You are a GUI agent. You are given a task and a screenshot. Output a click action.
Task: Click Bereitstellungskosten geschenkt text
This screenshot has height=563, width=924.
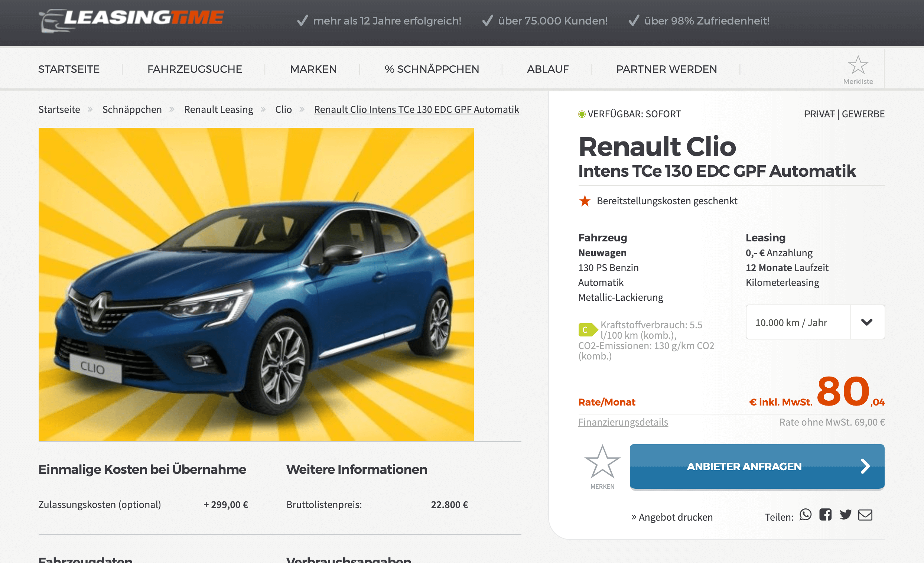[667, 201]
